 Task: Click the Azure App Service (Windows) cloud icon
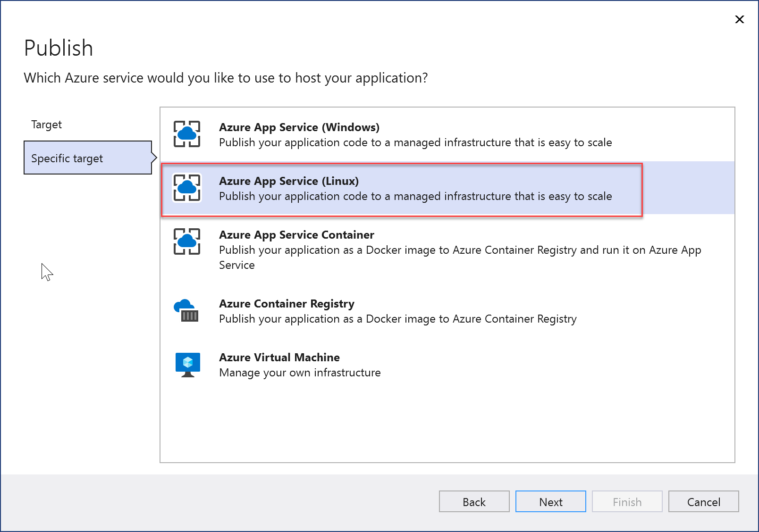(x=187, y=134)
